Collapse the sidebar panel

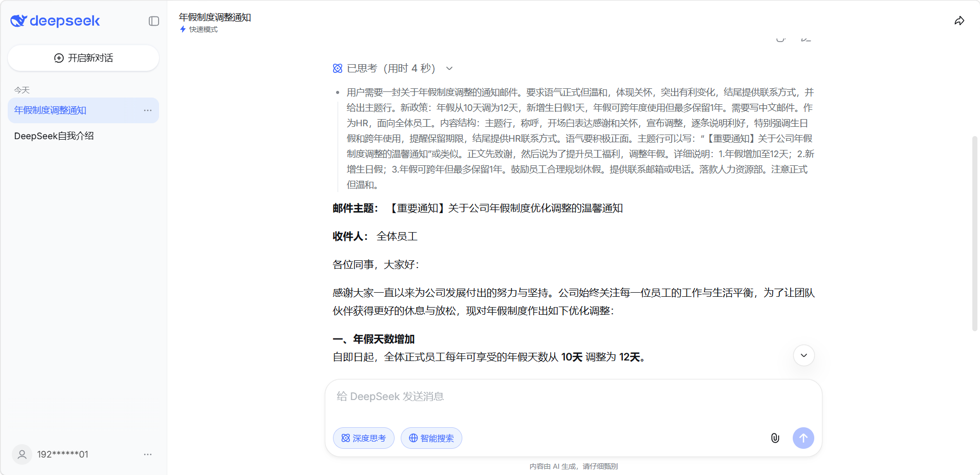coord(154,21)
